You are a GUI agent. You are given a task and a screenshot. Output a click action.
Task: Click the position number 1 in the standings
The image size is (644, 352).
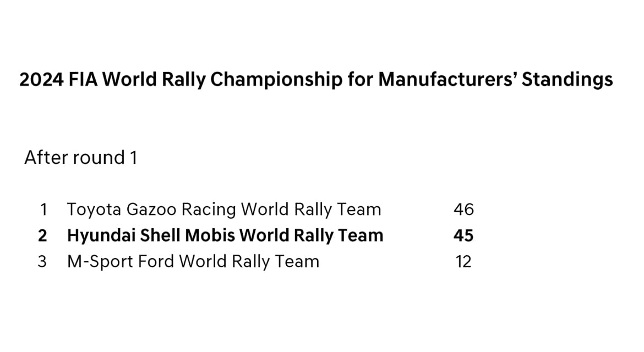(43, 210)
